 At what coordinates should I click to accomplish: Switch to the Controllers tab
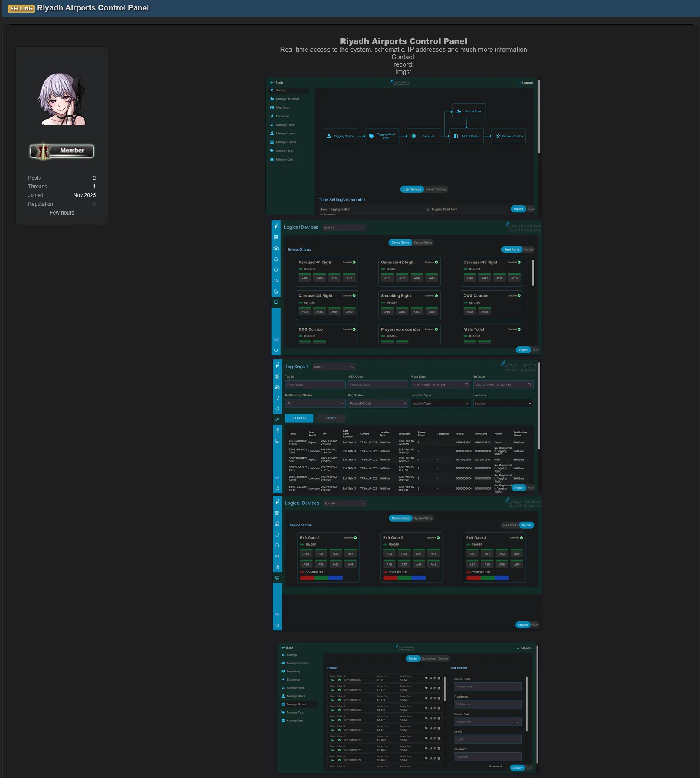click(x=429, y=659)
